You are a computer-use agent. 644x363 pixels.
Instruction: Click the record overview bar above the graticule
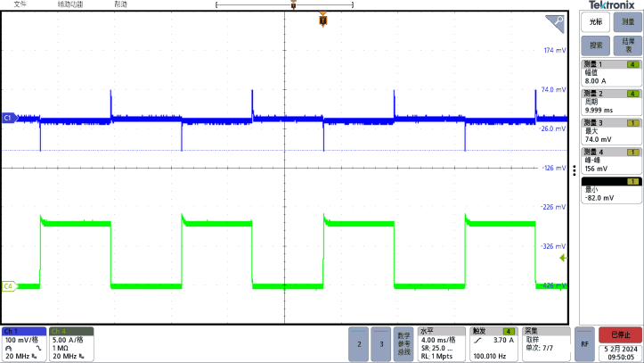pos(284,5)
